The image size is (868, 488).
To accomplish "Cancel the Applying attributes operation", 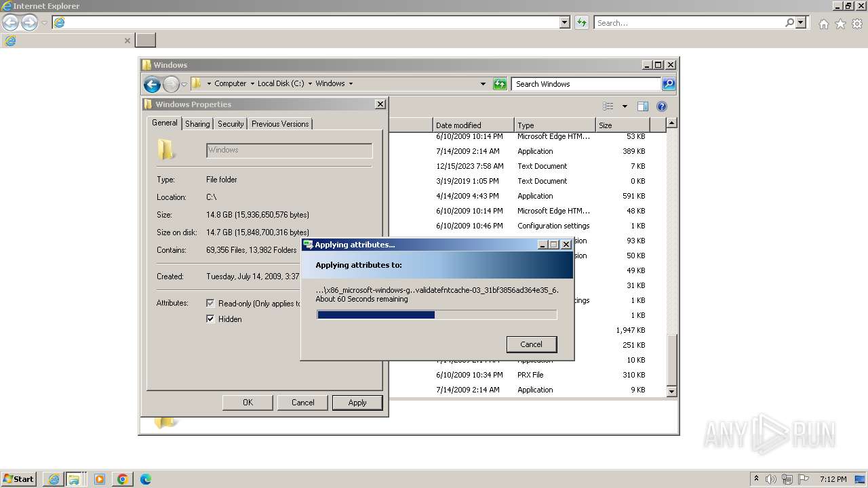I will (x=532, y=344).
